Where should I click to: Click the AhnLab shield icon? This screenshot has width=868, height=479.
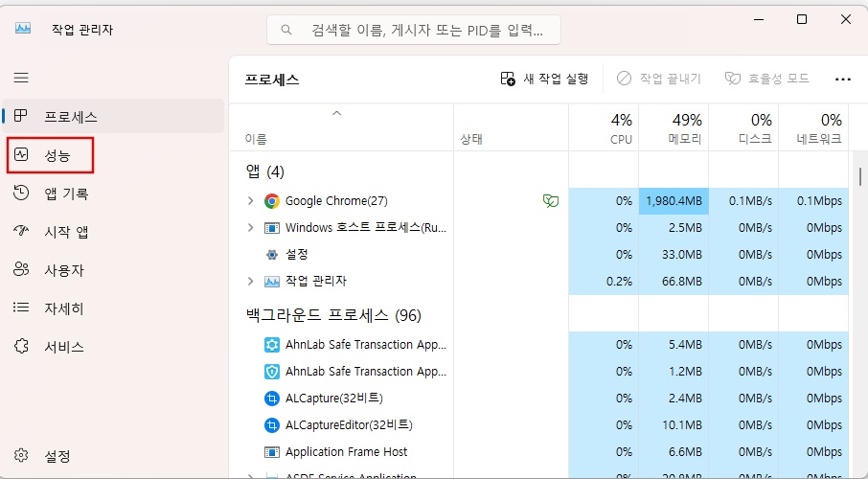[271, 372]
